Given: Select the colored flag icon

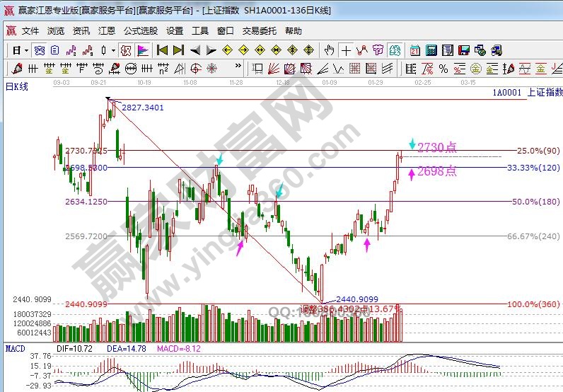Looking at the screenshot, I should [142, 50].
